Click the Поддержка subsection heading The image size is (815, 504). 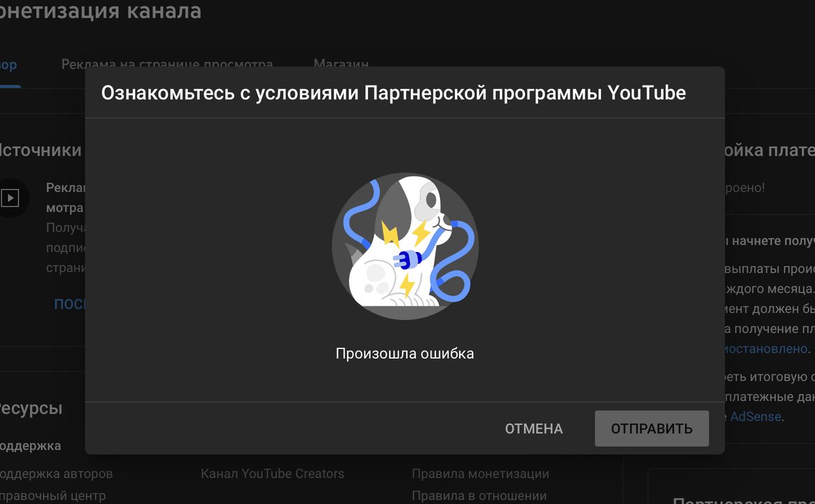(31, 446)
